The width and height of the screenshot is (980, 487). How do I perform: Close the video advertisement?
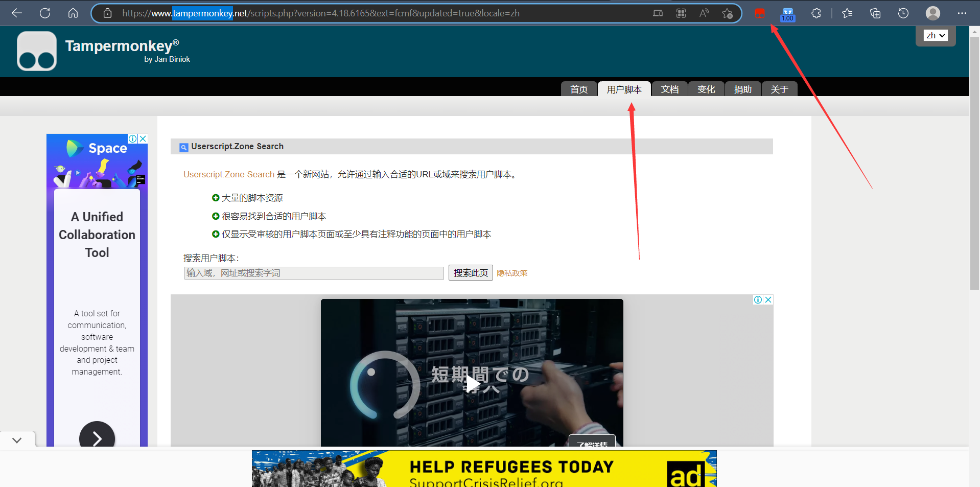pyautogui.click(x=768, y=299)
